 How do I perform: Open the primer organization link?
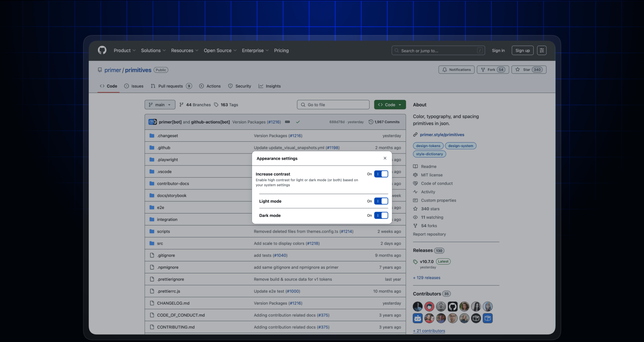tap(113, 70)
